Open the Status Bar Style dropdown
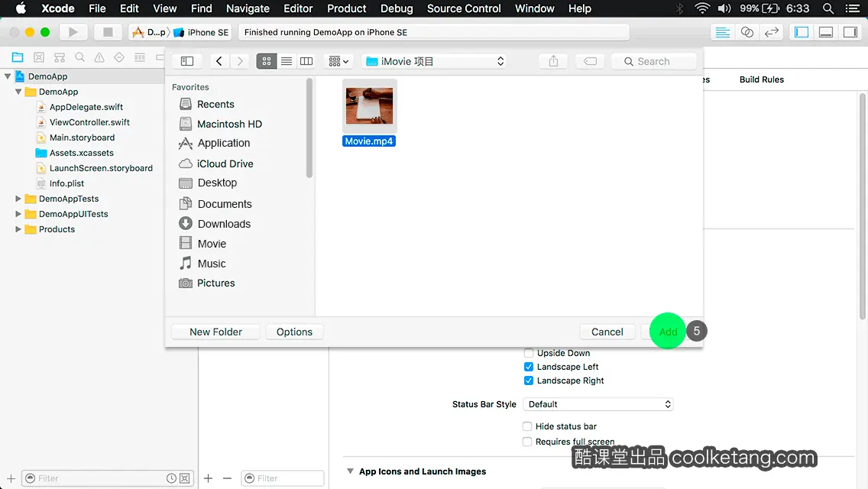The height and width of the screenshot is (489, 868). pos(598,404)
